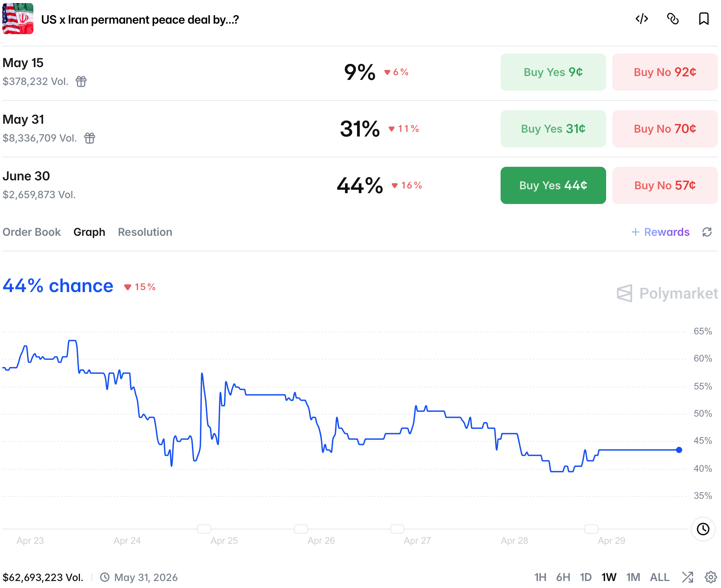Viewport: 721px width, 588px height.
Task: Expand the May 15 market row
Action: coord(194,73)
